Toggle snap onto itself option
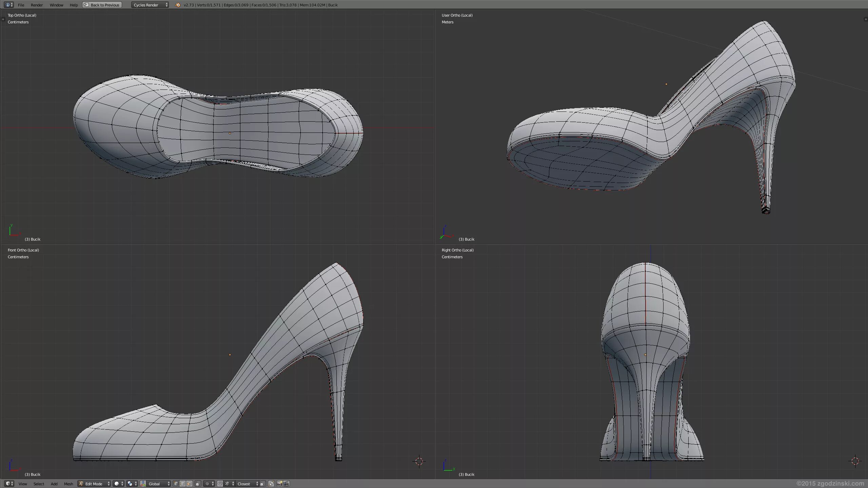 (x=262, y=484)
